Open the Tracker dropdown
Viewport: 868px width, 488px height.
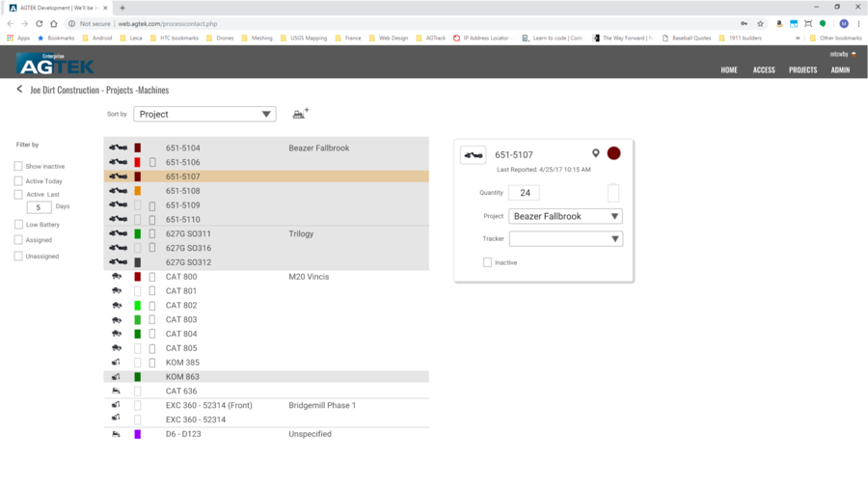click(x=565, y=239)
